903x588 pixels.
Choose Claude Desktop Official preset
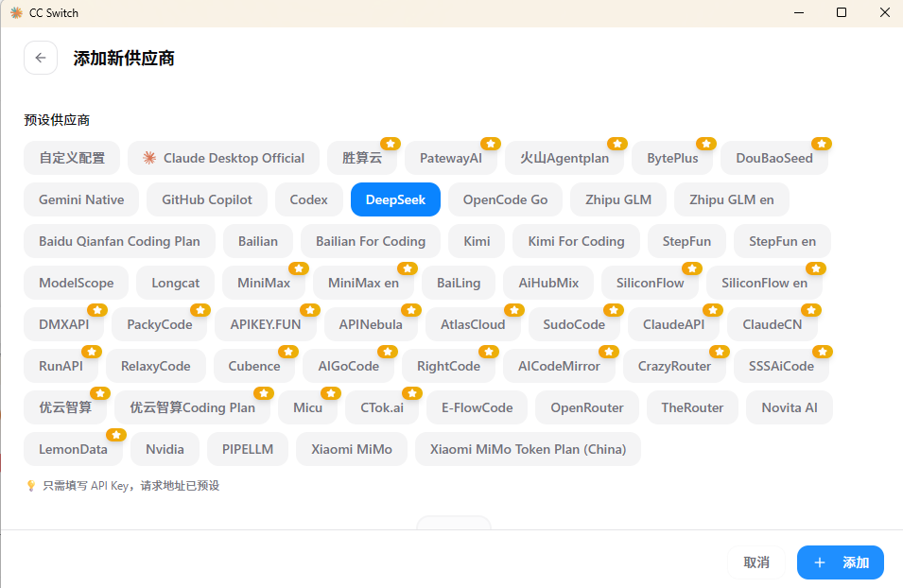tap(223, 158)
